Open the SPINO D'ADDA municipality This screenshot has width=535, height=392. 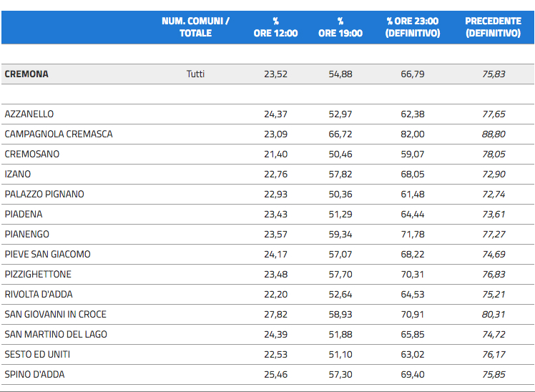[x=34, y=374]
